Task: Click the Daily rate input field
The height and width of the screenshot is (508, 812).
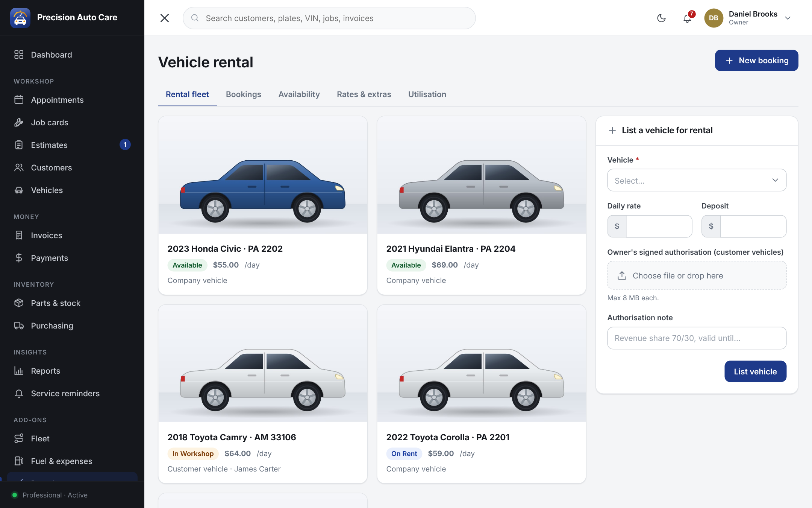Action: (x=659, y=226)
